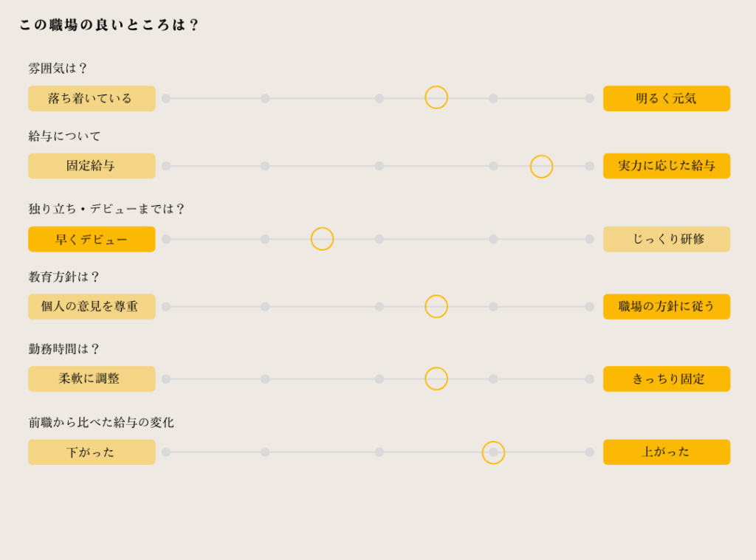The width and height of the screenshot is (756, 560).
Task: Click the 前職から比べた給与の変化 slider handle
Action: coord(493,452)
